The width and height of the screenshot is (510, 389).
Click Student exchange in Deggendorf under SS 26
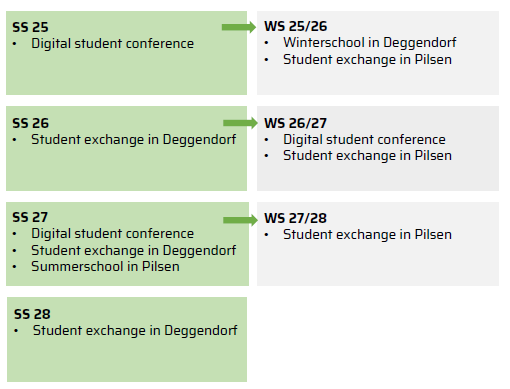pyautogui.click(x=134, y=140)
